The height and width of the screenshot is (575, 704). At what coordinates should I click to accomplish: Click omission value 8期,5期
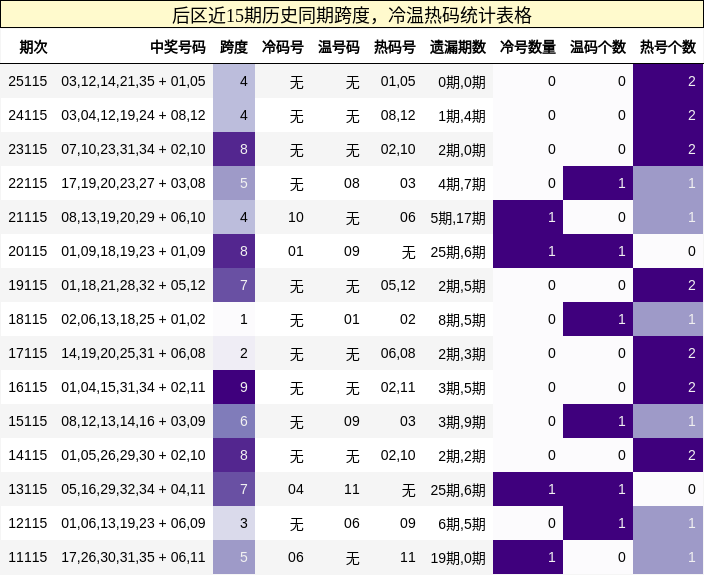462,320
